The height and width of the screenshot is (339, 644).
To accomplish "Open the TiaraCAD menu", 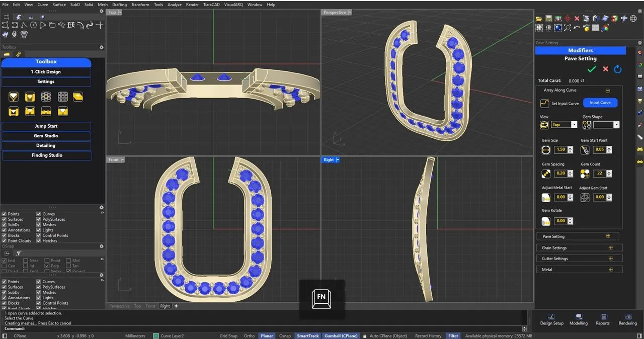I will coord(211,5).
